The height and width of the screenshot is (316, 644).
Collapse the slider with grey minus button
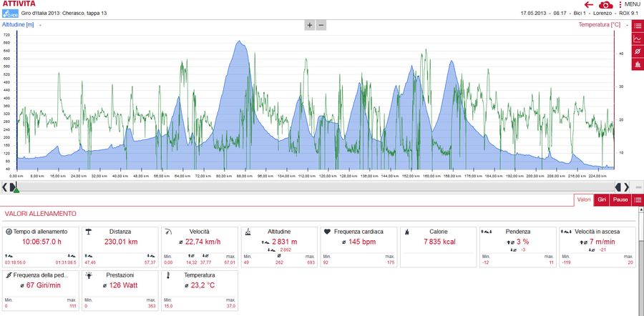tap(639, 187)
